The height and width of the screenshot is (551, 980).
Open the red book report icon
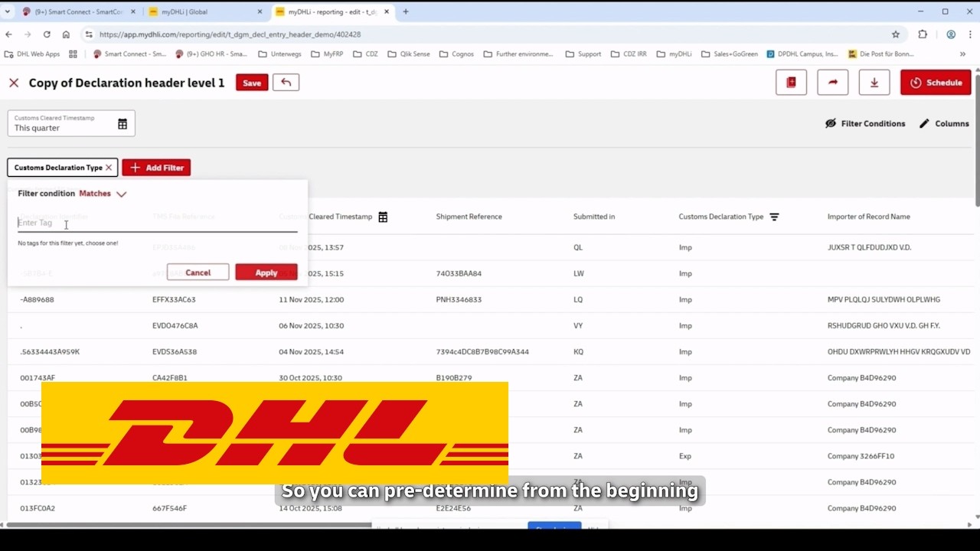coord(791,83)
